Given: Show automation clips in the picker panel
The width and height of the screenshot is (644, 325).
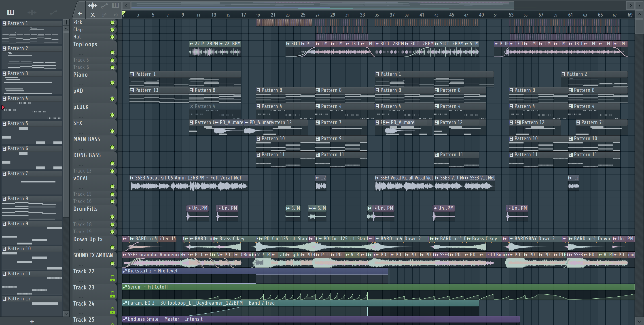Looking at the screenshot, I should 53,12.
